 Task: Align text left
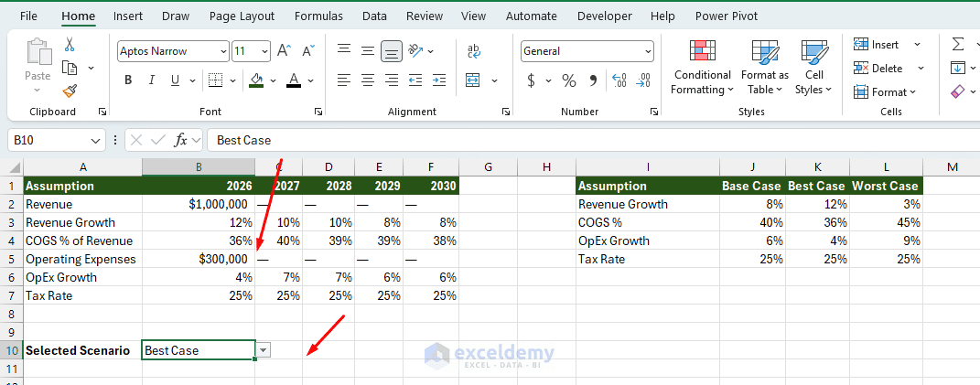coord(344,80)
